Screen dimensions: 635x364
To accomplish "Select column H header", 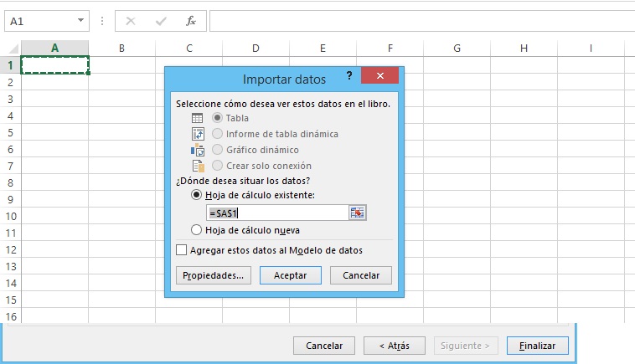I will click(524, 49).
